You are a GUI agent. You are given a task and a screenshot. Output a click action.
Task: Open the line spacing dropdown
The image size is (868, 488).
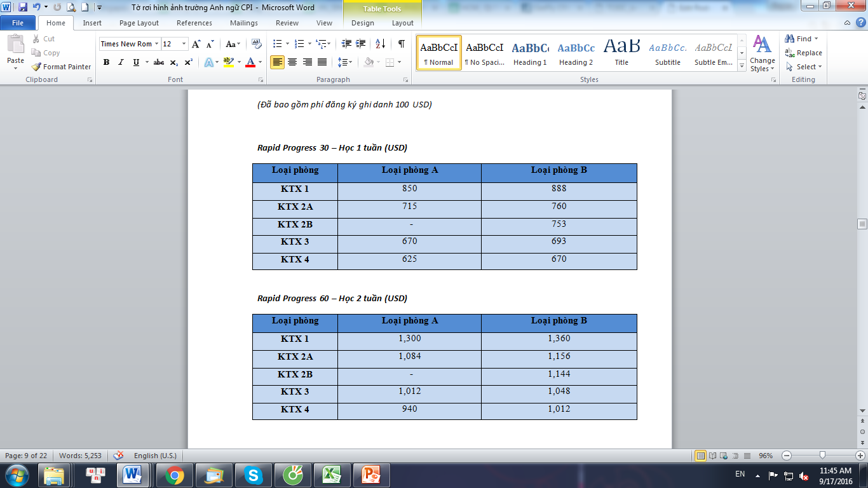click(345, 62)
